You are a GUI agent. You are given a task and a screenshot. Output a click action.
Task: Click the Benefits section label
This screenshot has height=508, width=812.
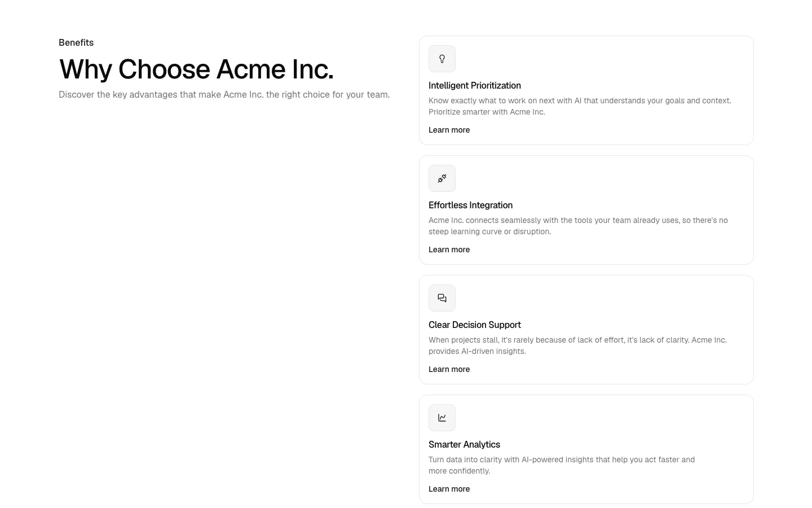click(x=76, y=43)
